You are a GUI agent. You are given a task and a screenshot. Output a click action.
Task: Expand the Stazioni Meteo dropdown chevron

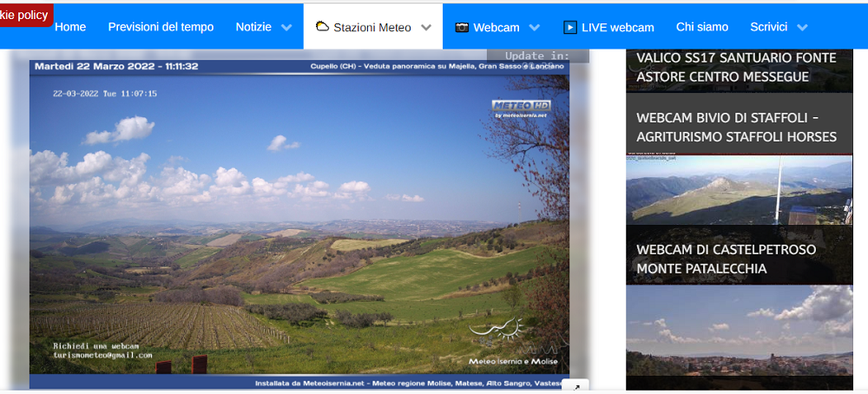426,27
